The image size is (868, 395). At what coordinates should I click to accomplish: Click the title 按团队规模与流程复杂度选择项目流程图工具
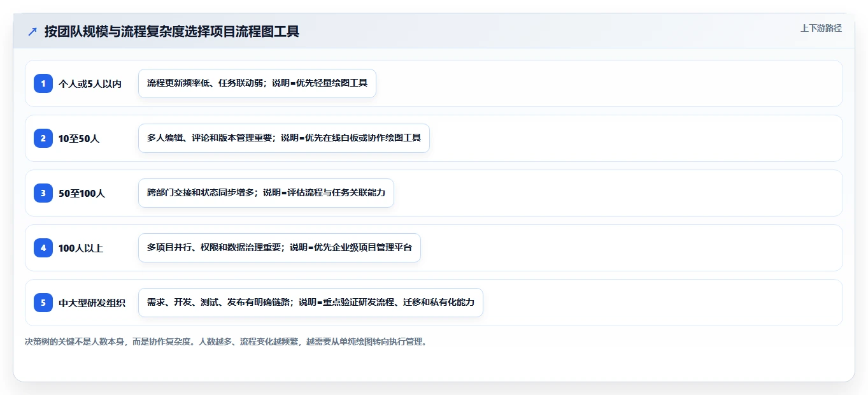coord(172,32)
